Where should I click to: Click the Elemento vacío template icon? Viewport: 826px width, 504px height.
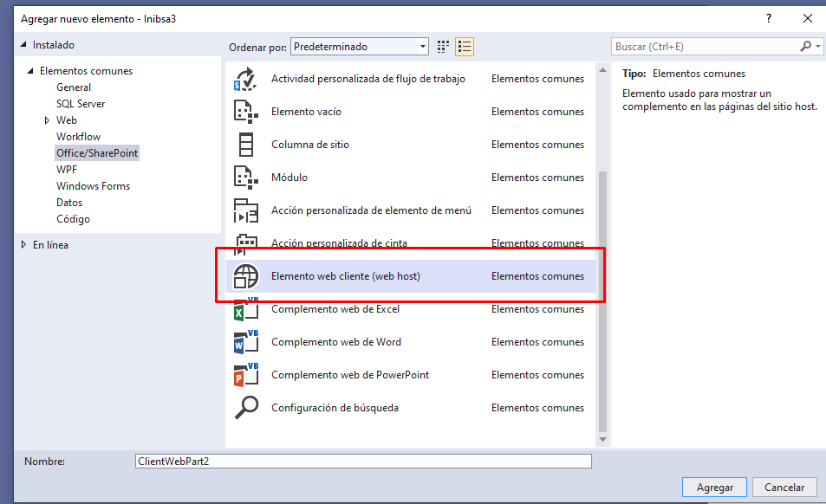pos(246,112)
